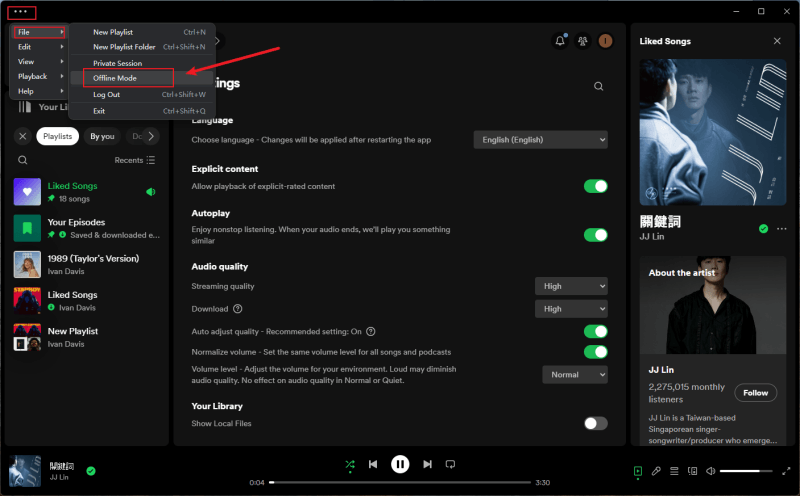Adjust the volume slider

tap(747, 471)
